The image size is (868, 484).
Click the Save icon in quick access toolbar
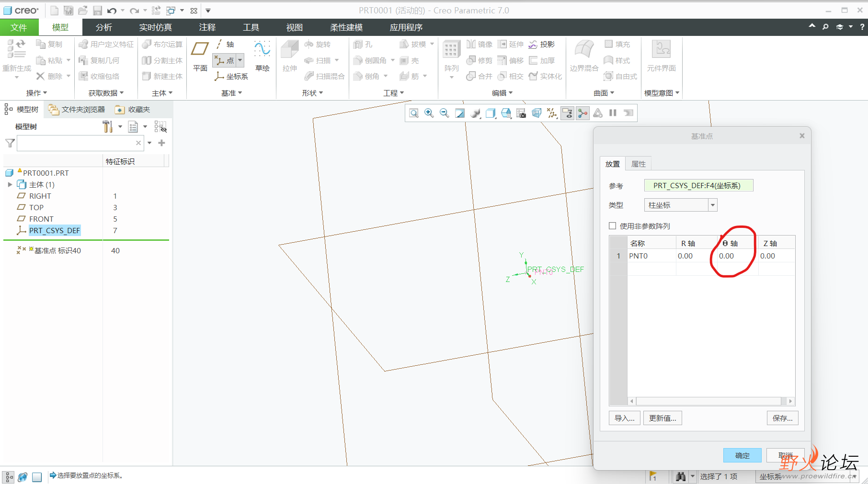click(x=97, y=11)
